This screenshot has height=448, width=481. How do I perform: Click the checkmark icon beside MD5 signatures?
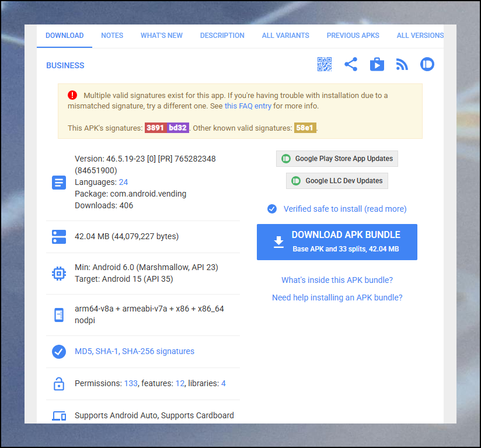tap(59, 352)
